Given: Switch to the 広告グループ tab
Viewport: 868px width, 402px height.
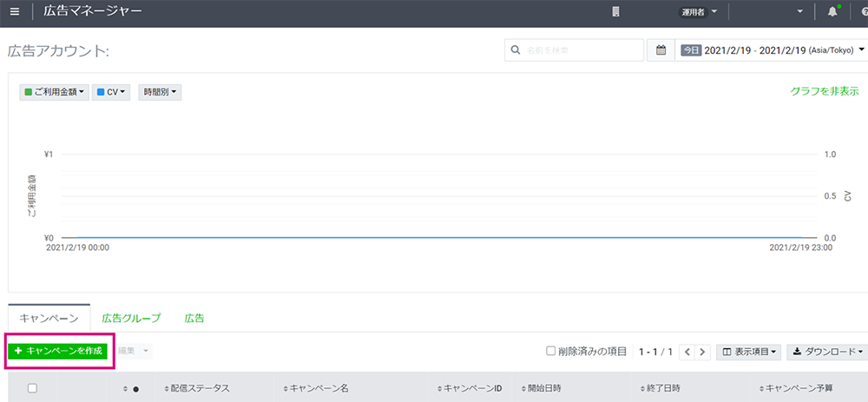Looking at the screenshot, I should point(131,319).
